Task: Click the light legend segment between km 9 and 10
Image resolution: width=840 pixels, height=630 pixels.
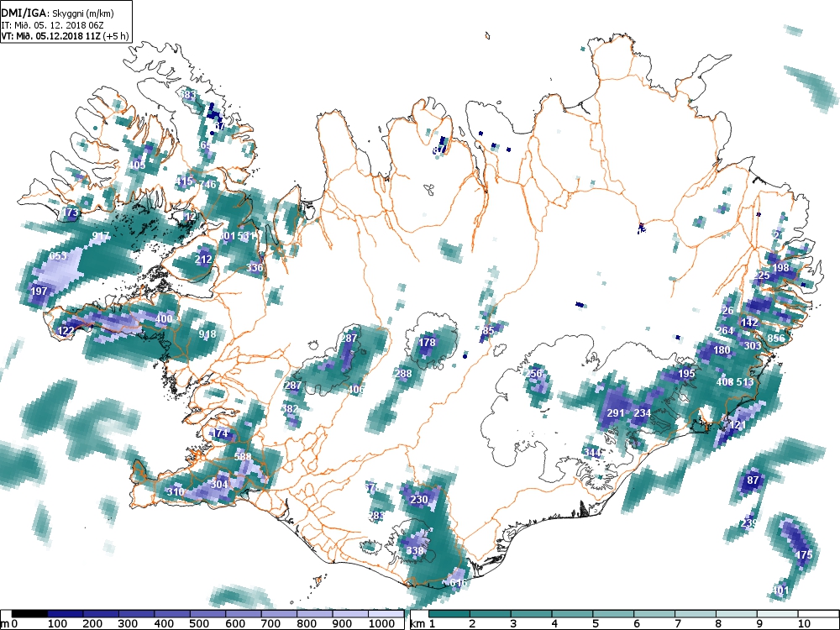Action: 777,613
